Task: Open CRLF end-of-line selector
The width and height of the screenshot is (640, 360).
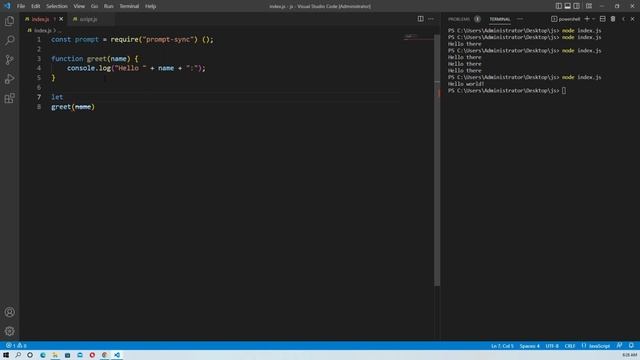Action: 570,346
